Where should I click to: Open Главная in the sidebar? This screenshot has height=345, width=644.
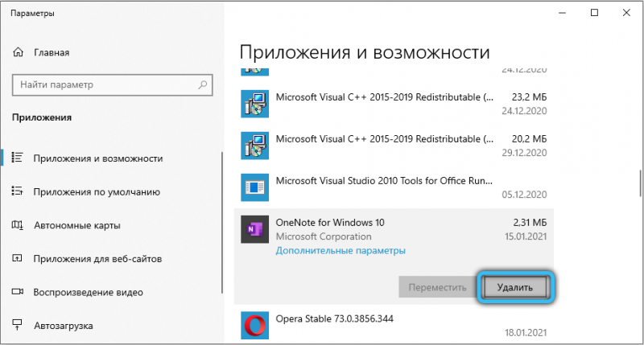point(52,52)
